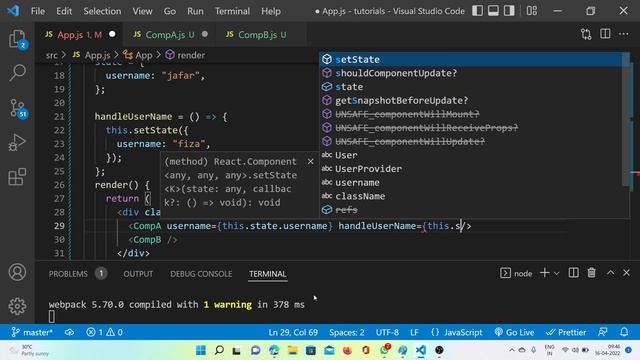The width and height of the screenshot is (640, 360).
Task: Open the Run menu
Action: pos(195,11)
